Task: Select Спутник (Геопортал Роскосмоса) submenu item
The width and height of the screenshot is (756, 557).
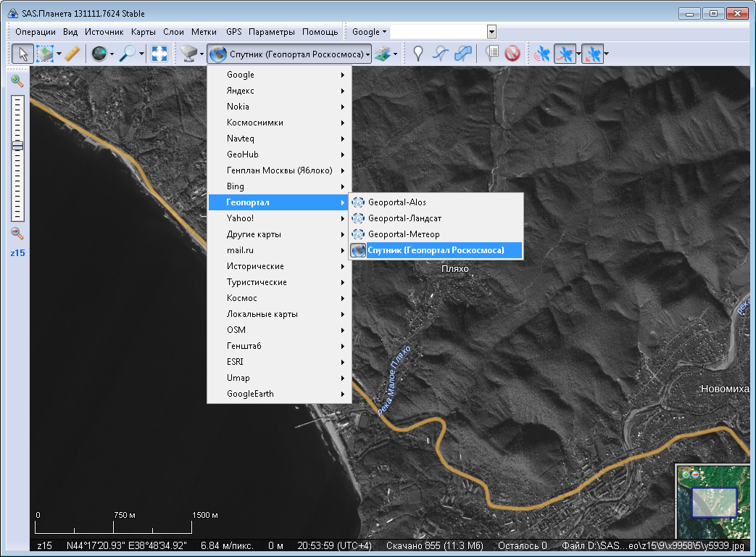Action: pyautogui.click(x=436, y=249)
